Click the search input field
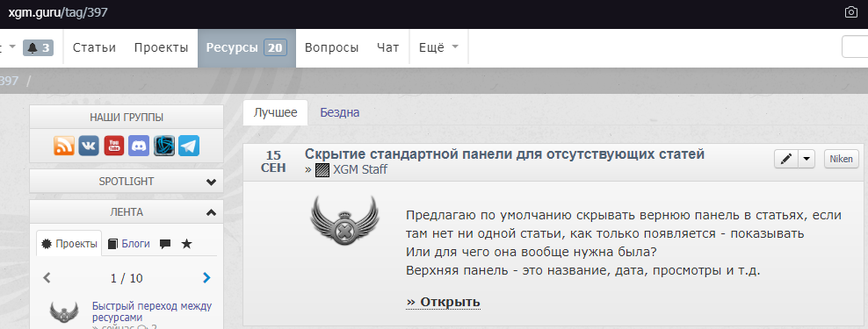This screenshot has height=329, width=868. click(x=855, y=47)
